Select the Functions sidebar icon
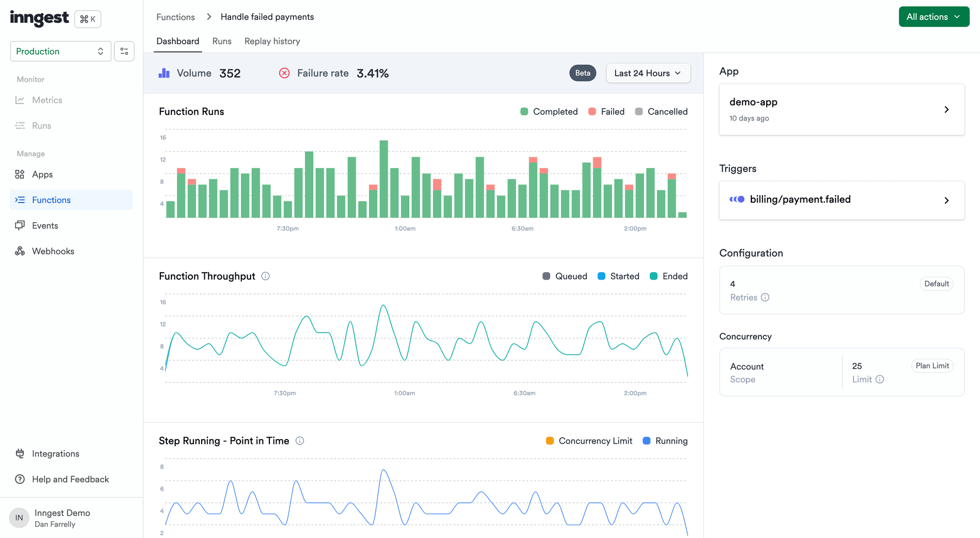This screenshot has height=538, width=980. 20,200
